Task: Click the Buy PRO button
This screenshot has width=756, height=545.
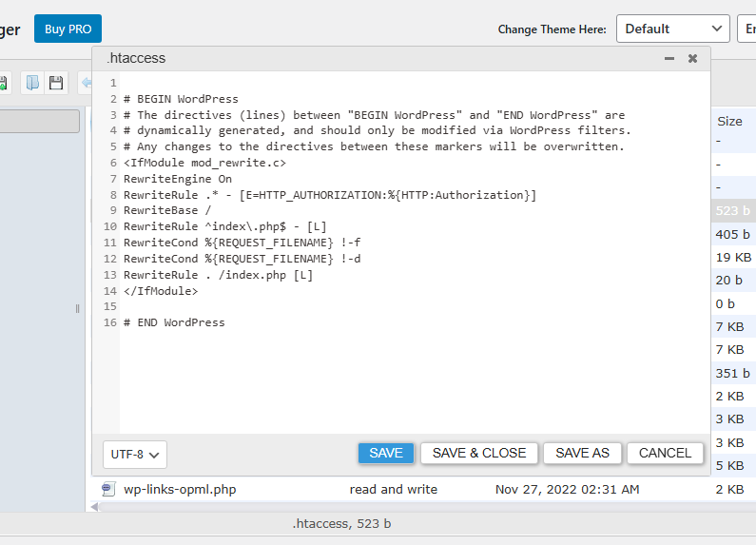Action: pyautogui.click(x=68, y=29)
